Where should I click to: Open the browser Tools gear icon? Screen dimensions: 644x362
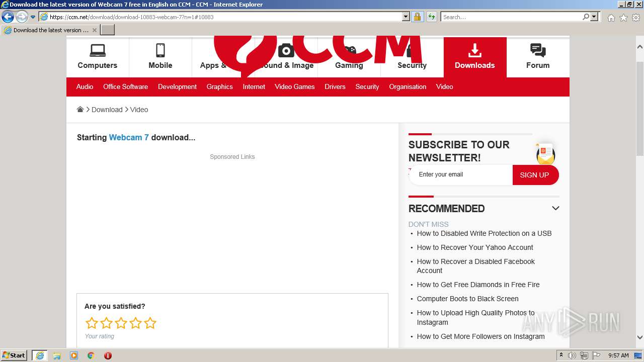pos(636,18)
